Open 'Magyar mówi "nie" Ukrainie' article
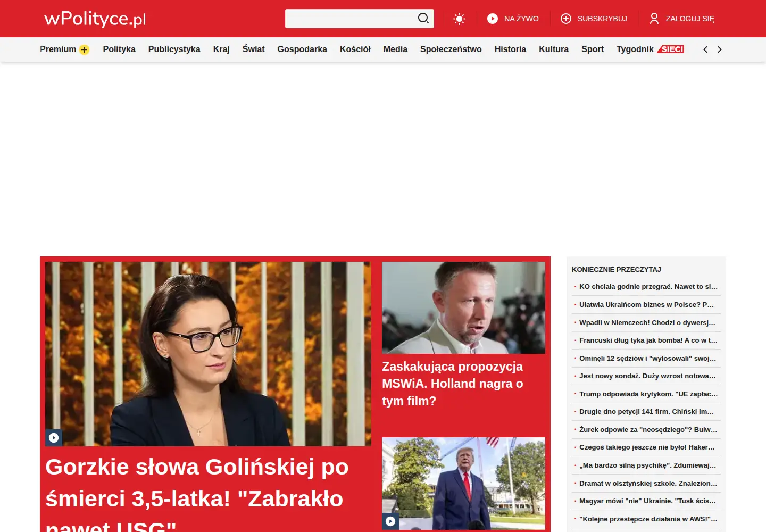 648,501
